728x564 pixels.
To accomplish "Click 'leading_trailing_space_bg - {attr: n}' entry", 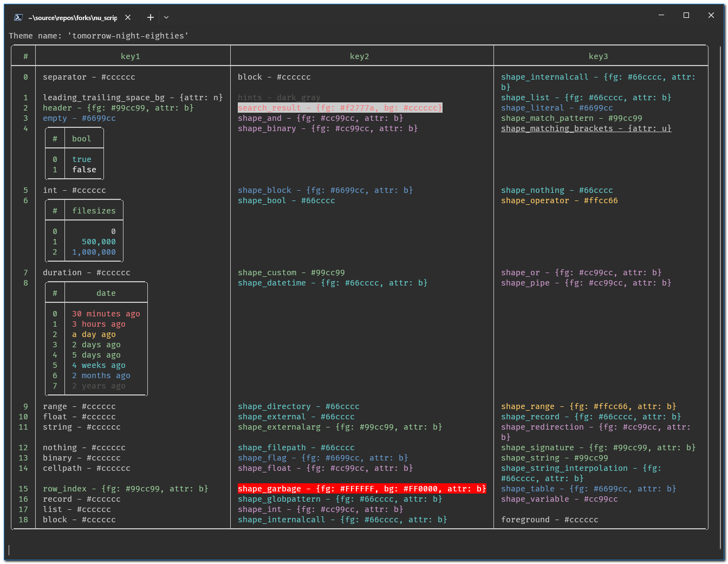I will 133,98.
